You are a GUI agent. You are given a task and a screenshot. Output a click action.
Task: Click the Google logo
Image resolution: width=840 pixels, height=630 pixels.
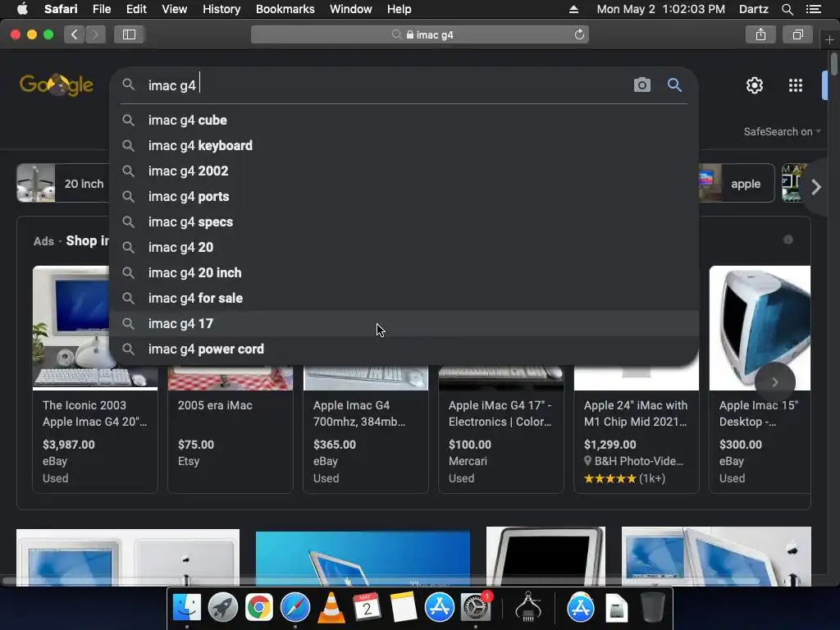(x=57, y=84)
